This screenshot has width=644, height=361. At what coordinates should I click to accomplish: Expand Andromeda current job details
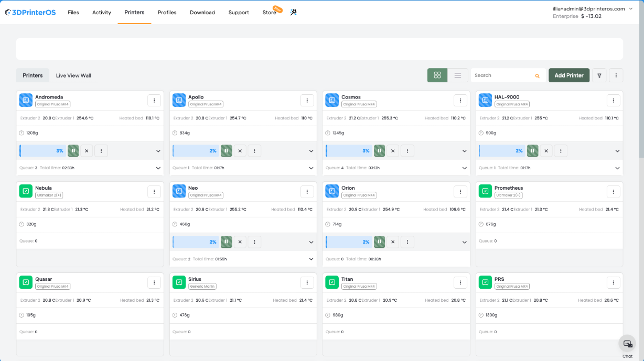pyautogui.click(x=158, y=151)
